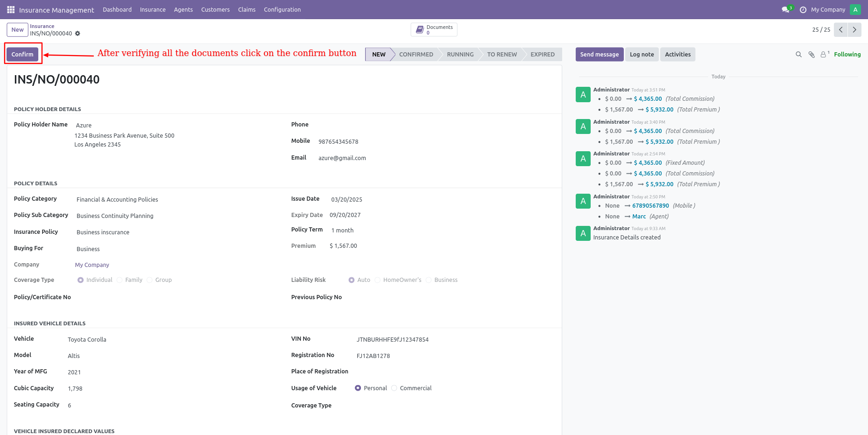Open Insurance breadcrumb link

pyautogui.click(x=42, y=26)
